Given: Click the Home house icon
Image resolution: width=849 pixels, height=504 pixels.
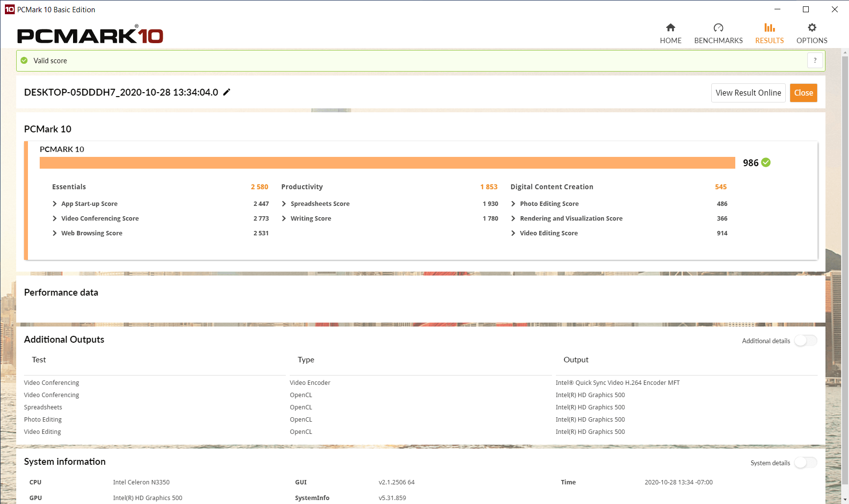Looking at the screenshot, I should click(670, 27).
